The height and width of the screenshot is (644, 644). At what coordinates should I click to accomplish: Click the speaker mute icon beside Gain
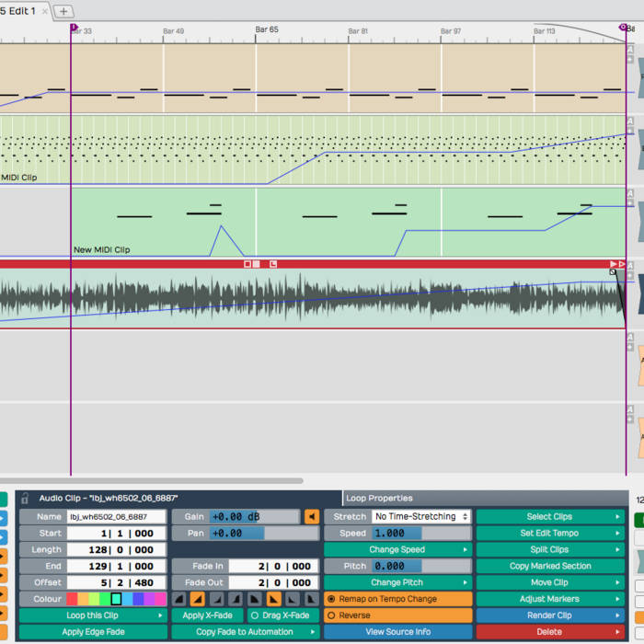click(x=312, y=517)
